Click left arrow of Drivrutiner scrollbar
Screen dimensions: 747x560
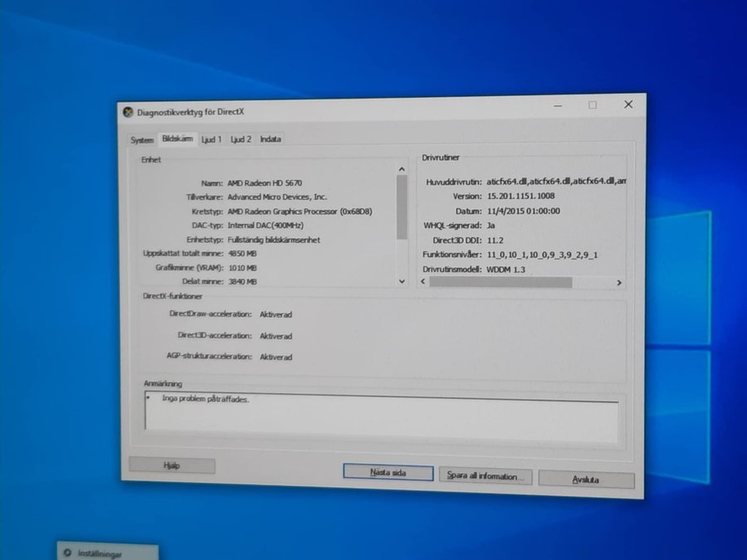click(x=423, y=283)
